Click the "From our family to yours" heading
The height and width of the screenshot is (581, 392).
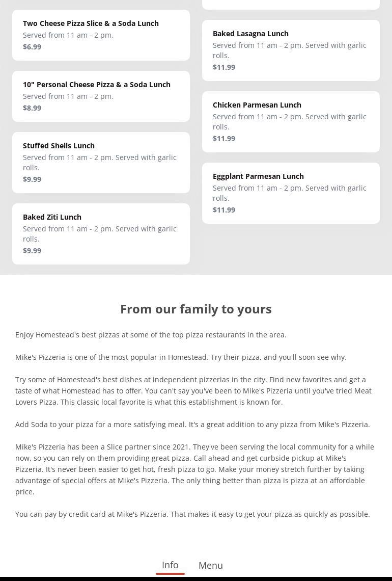click(x=196, y=309)
